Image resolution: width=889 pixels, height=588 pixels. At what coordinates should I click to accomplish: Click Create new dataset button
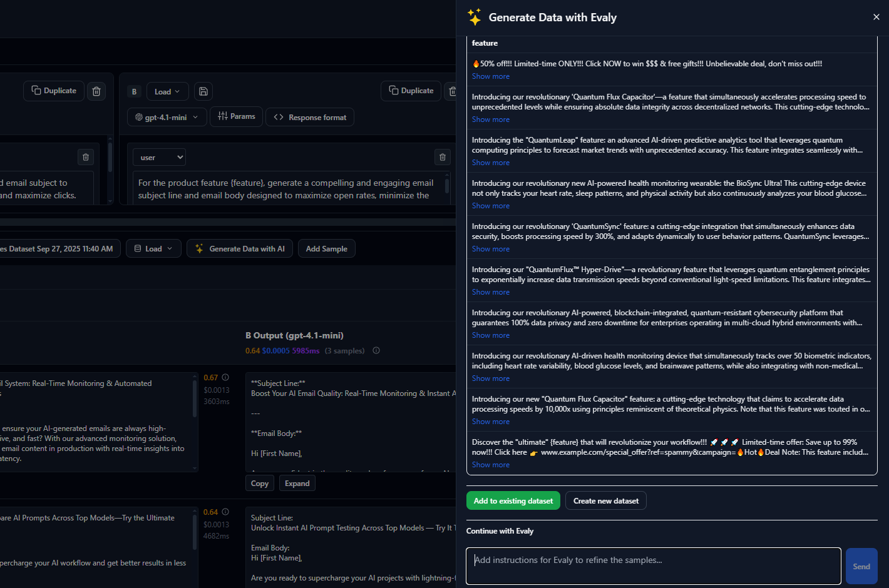point(605,500)
